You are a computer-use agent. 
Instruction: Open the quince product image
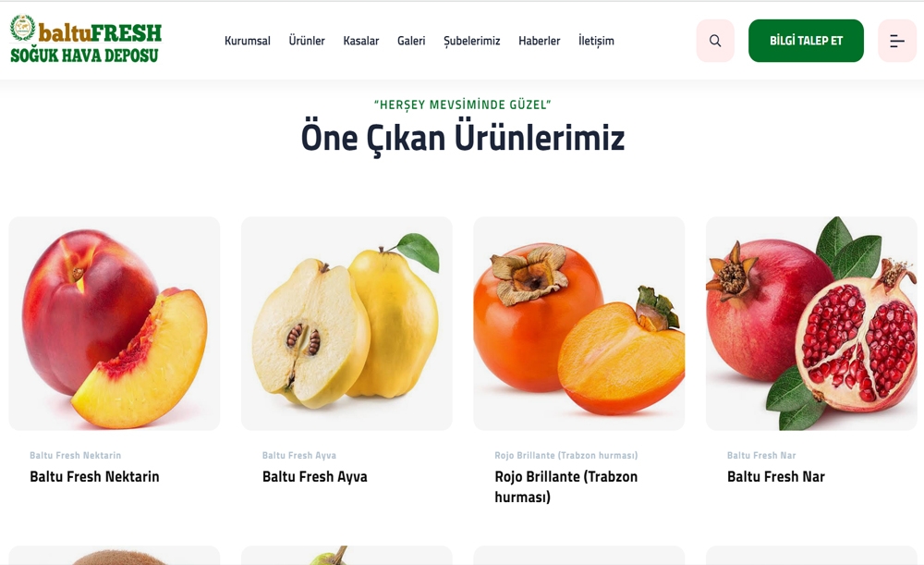coord(346,324)
